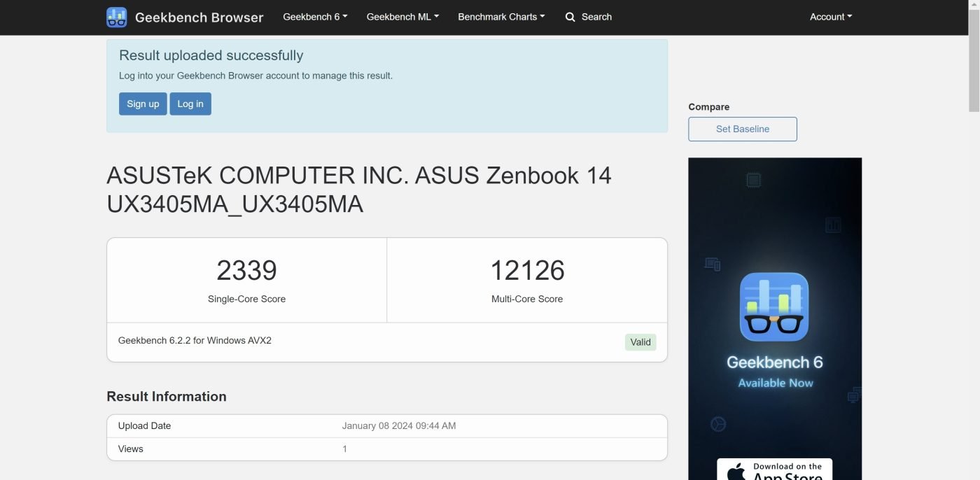The height and width of the screenshot is (480, 980).
Task: Click the ASUS Zenbook 14 result heading
Action: (x=359, y=189)
